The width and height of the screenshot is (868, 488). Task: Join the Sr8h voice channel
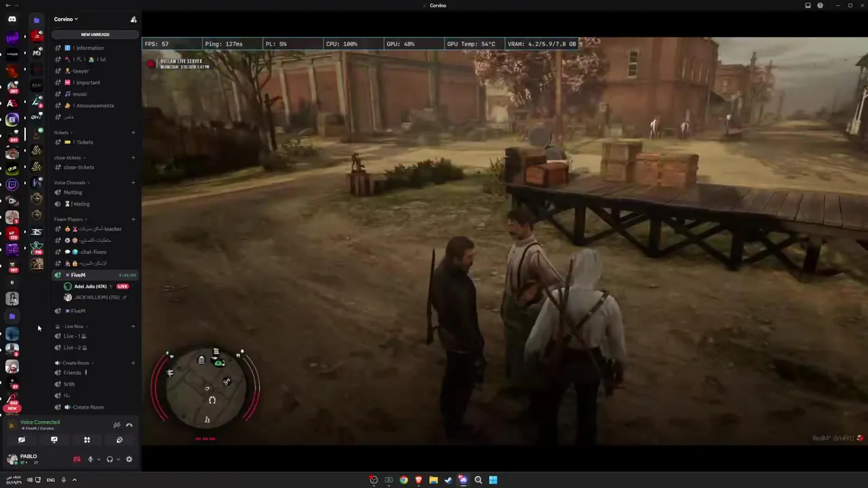95,384
